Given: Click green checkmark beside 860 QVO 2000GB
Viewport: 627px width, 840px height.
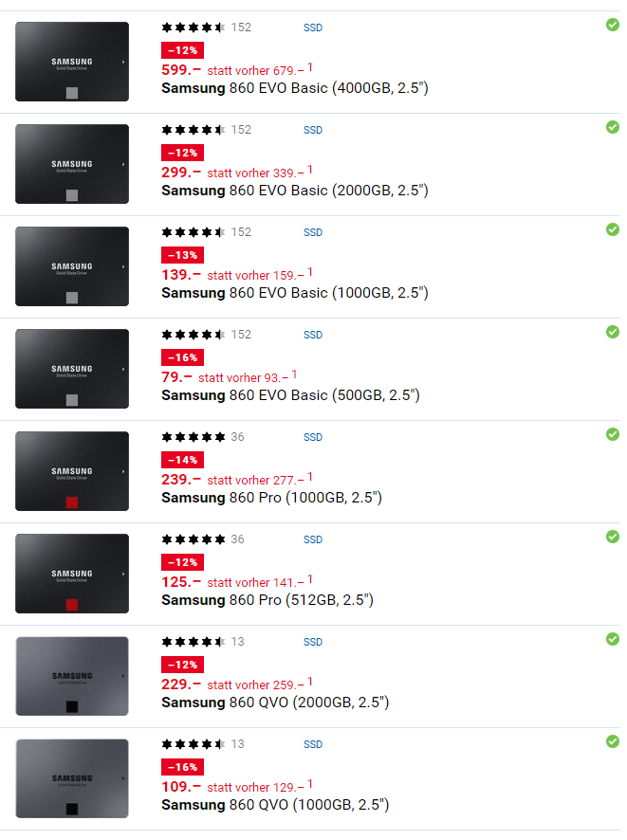Looking at the screenshot, I should click(x=613, y=639).
